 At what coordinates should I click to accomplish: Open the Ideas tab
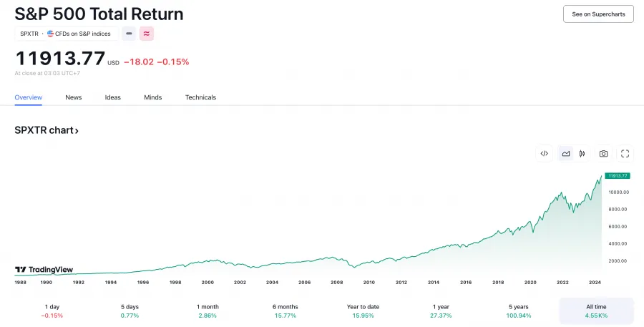coord(112,97)
